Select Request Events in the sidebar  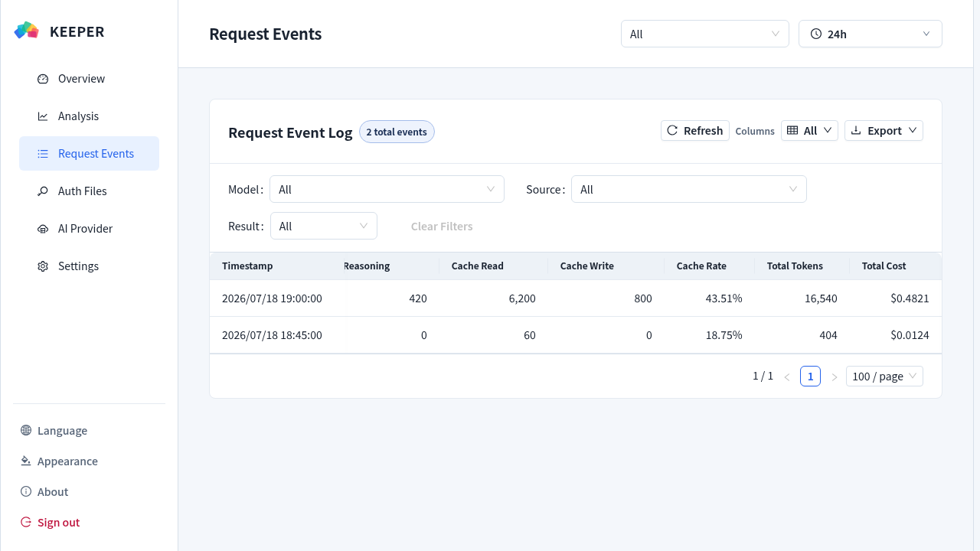point(89,154)
